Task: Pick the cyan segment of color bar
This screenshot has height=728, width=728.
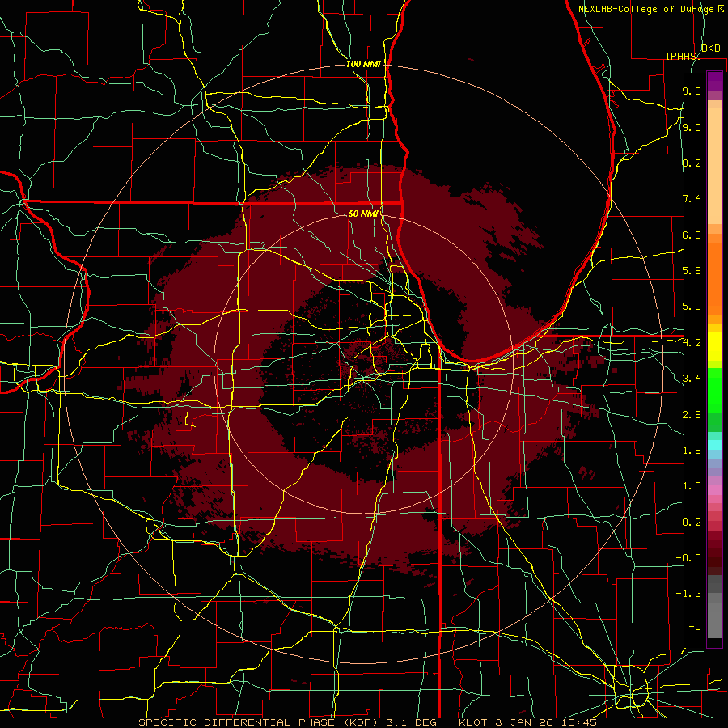Action: [x=714, y=445]
